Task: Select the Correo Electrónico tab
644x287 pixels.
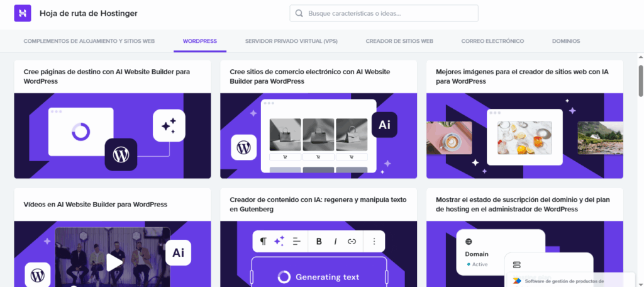Action: pyautogui.click(x=492, y=41)
